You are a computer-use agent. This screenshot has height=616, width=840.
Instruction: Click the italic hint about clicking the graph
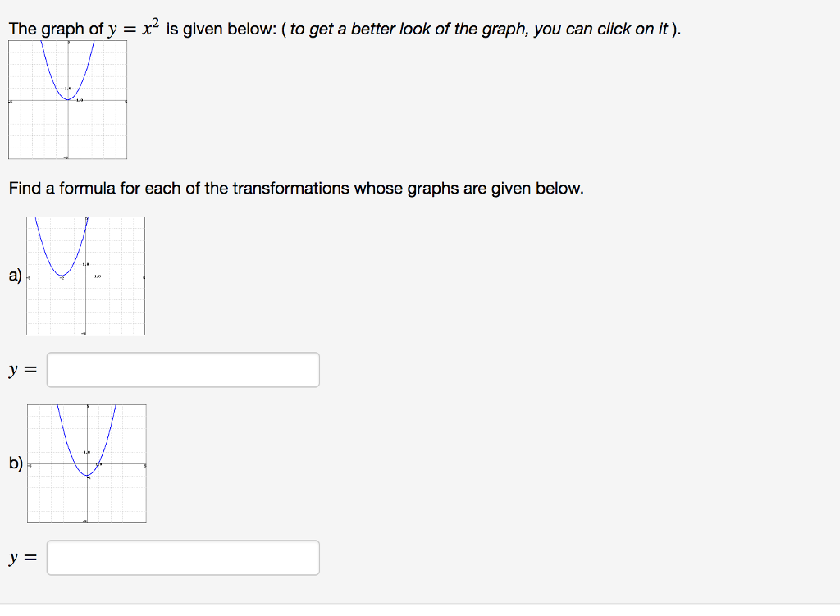(481, 29)
